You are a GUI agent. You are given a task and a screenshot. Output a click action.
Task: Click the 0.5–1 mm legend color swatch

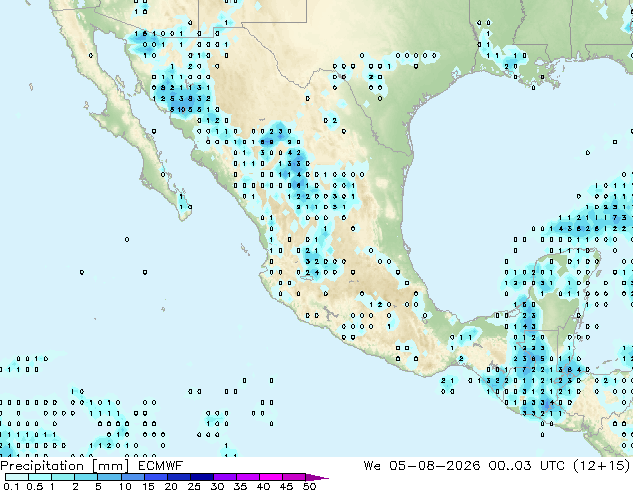40,477
